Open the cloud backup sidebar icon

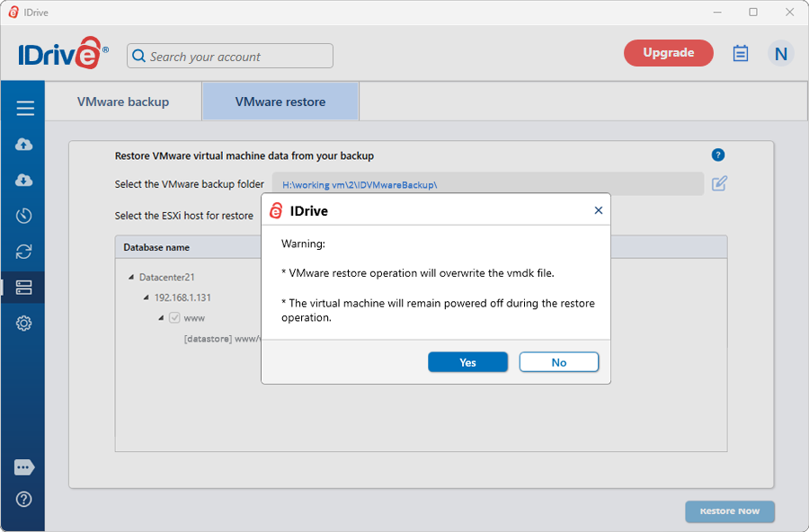[23, 145]
